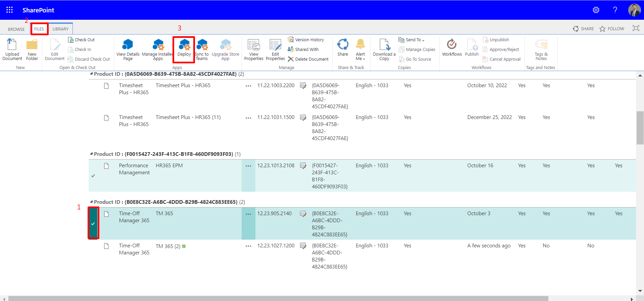Switch to the FILES ribbon tab
This screenshot has height=301, width=644.
click(39, 29)
